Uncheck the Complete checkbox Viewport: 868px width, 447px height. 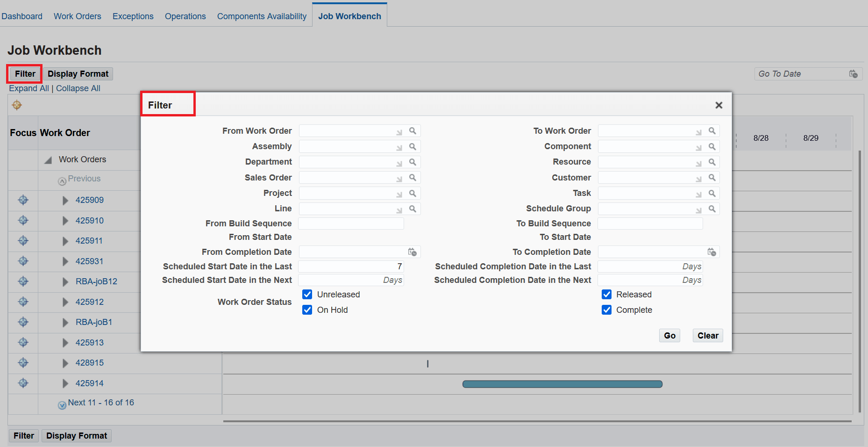[x=606, y=310]
